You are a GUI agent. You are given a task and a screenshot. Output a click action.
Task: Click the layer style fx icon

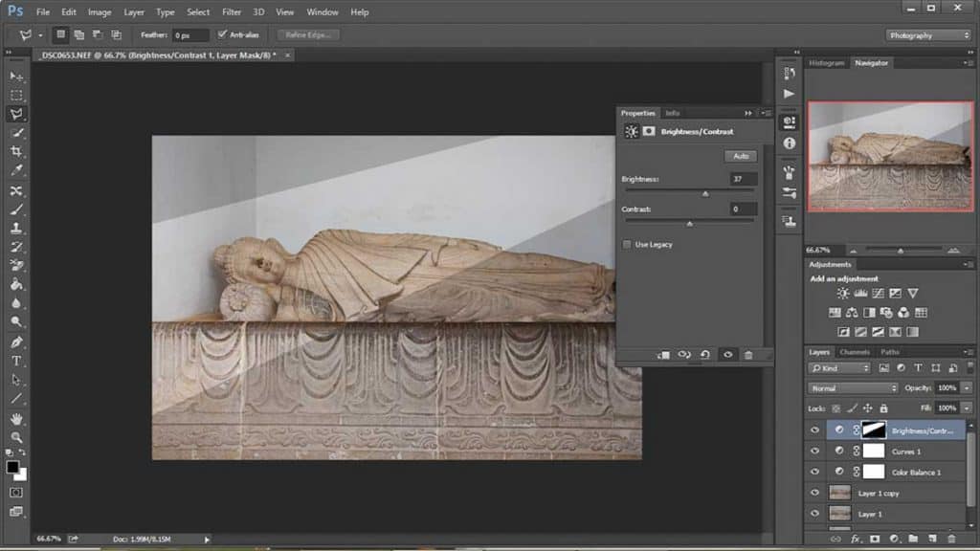click(855, 539)
